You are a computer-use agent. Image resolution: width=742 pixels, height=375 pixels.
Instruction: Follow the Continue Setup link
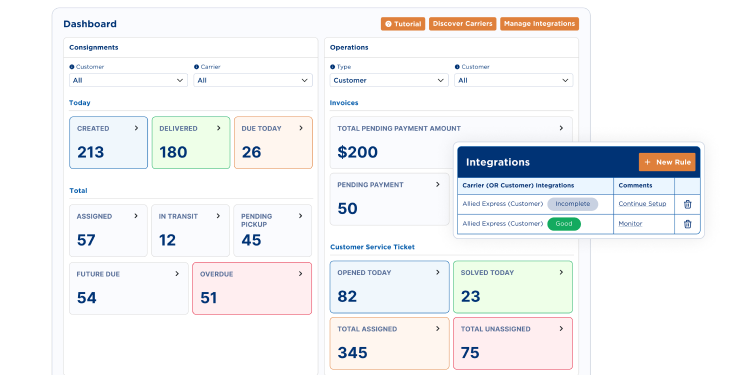[642, 204]
